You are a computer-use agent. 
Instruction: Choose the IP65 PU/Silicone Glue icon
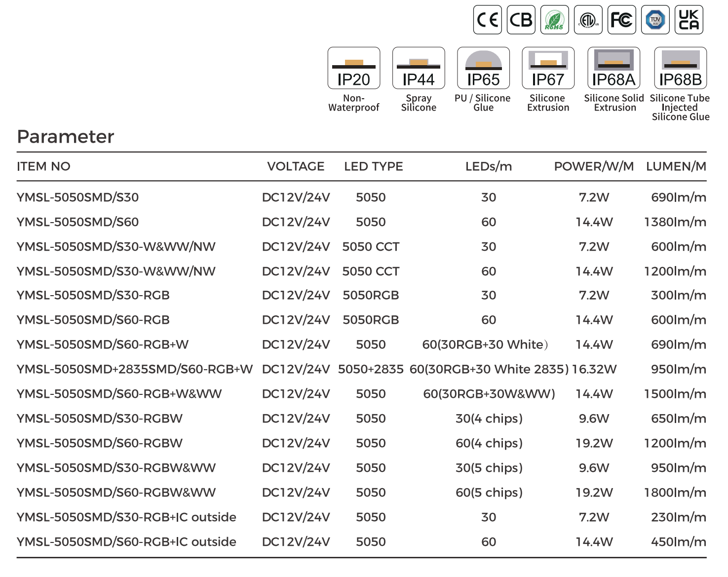[x=483, y=68]
